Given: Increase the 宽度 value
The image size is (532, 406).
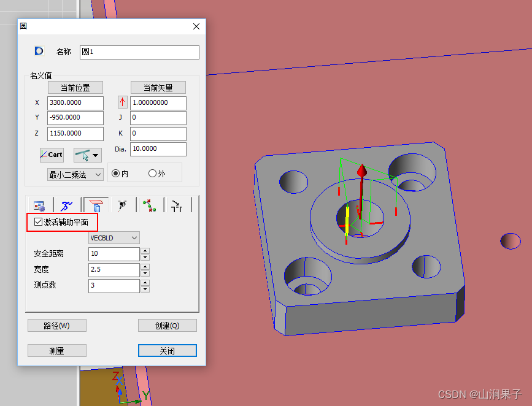Looking at the screenshot, I should (145, 267).
